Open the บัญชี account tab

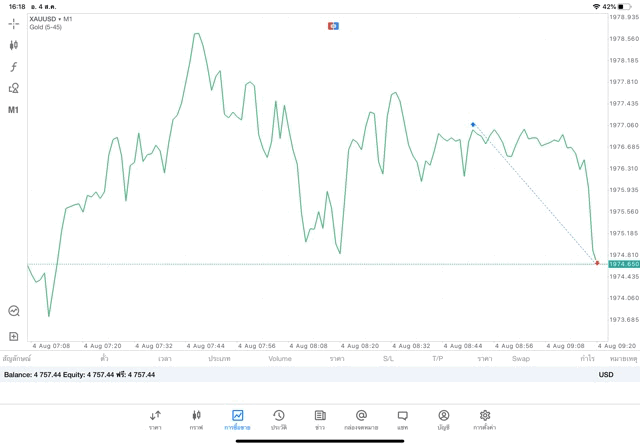(x=443, y=419)
